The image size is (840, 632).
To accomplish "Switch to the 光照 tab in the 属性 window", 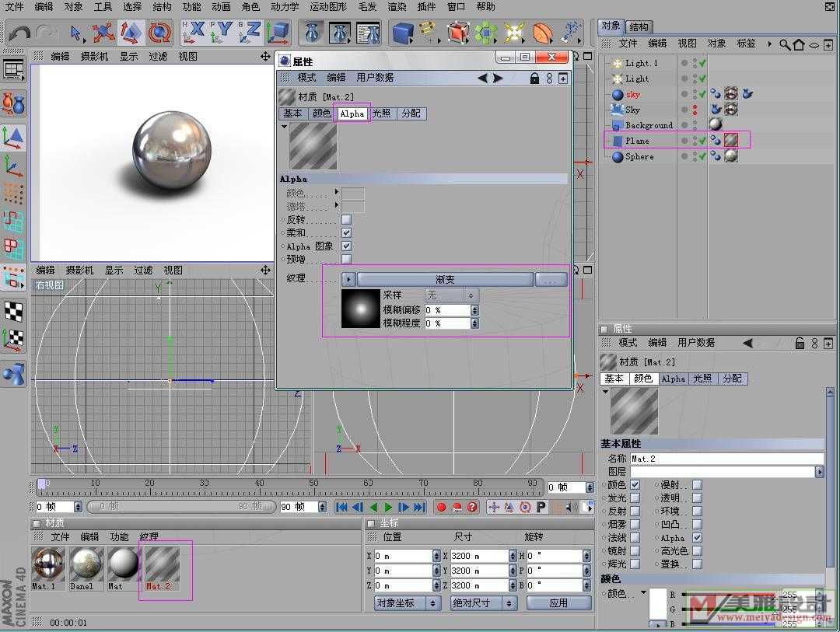I will [x=381, y=113].
